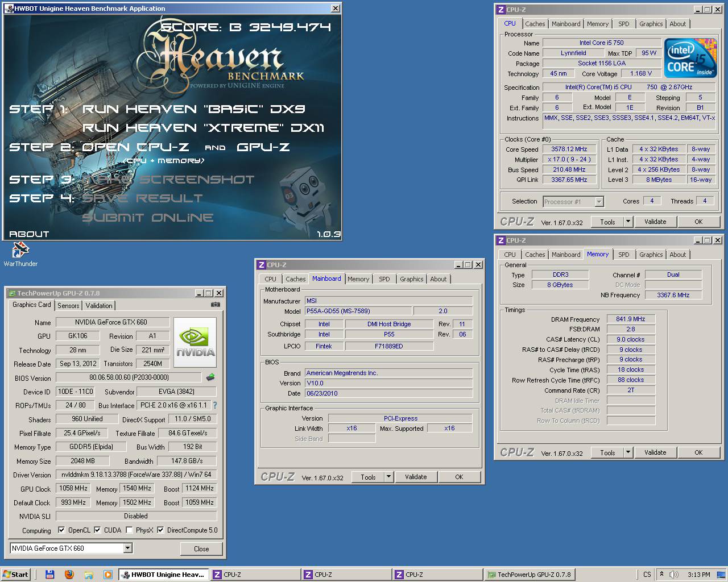The height and width of the screenshot is (582, 728).
Task: Click Save Result in Heaven app
Action: pyautogui.click(x=142, y=198)
